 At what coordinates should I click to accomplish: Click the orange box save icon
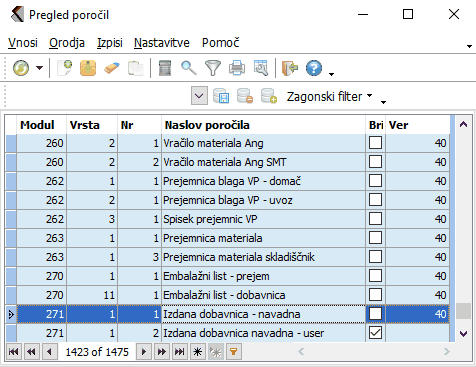88,68
